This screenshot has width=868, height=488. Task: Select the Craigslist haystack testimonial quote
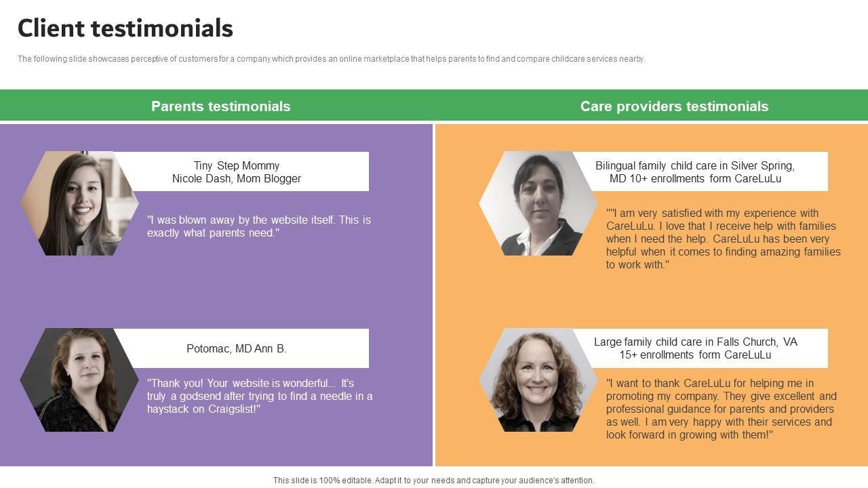pyautogui.click(x=259, y=396)
